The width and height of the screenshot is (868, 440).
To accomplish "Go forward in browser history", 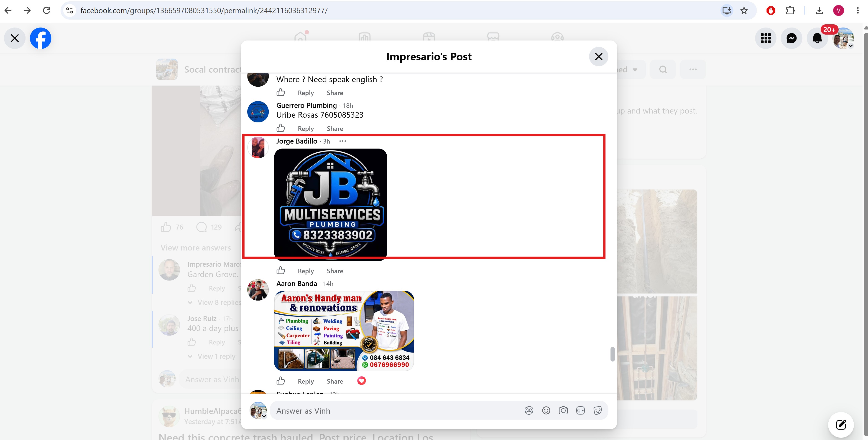I will coord(27,10).
